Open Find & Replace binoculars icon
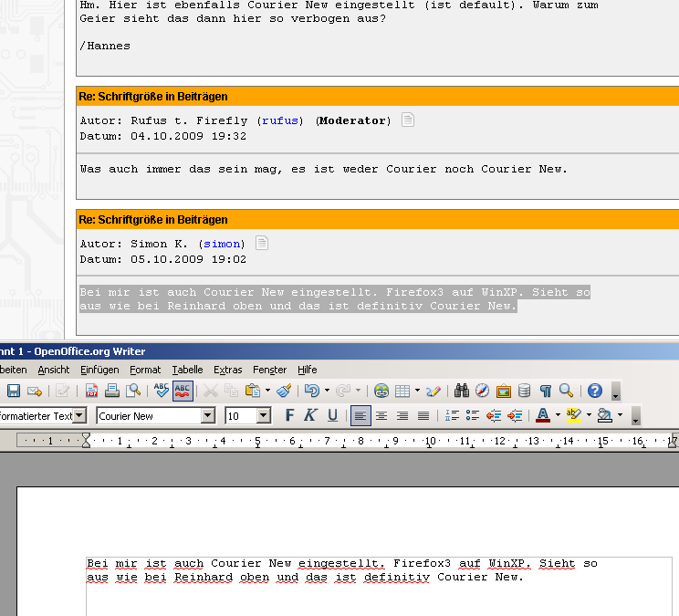 (462, 391)
